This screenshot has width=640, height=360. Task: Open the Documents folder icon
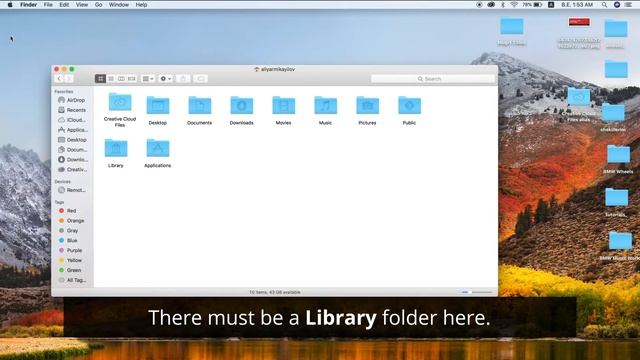[x=200, y=106]
